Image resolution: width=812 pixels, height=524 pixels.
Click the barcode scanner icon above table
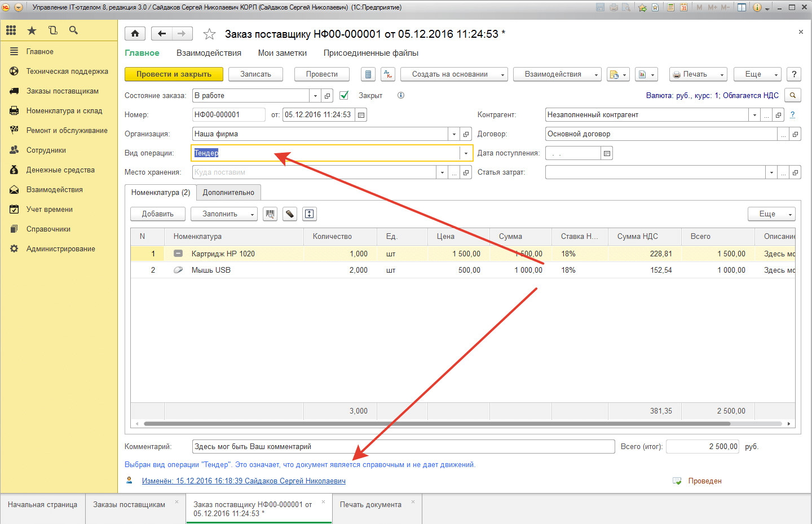[270, 214]
